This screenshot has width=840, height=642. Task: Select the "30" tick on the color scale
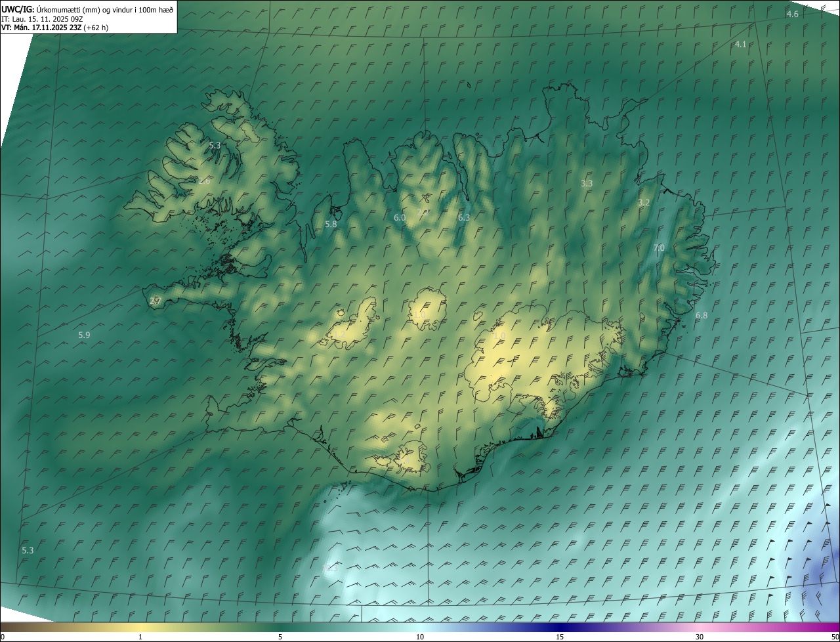pos(700,637)
